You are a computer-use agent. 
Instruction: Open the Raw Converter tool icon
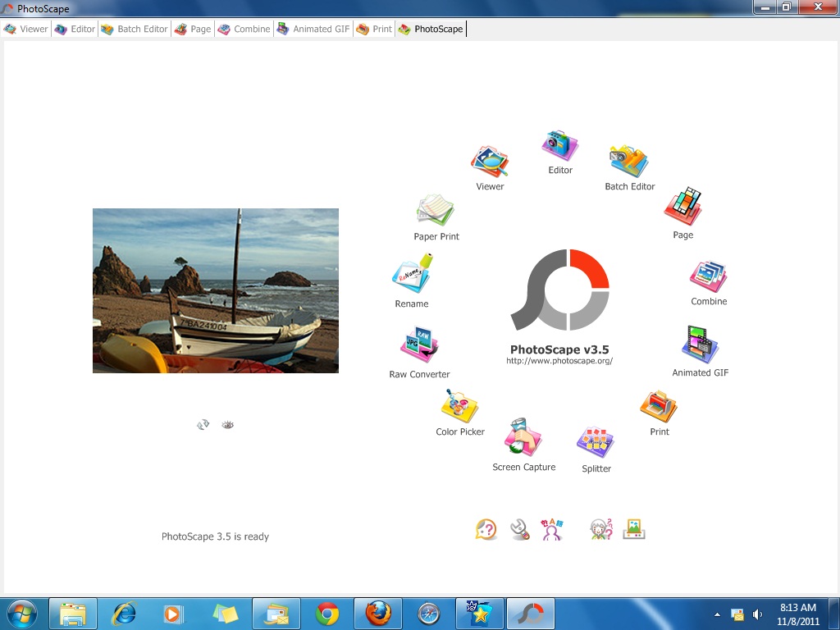[x=419, y=345]
